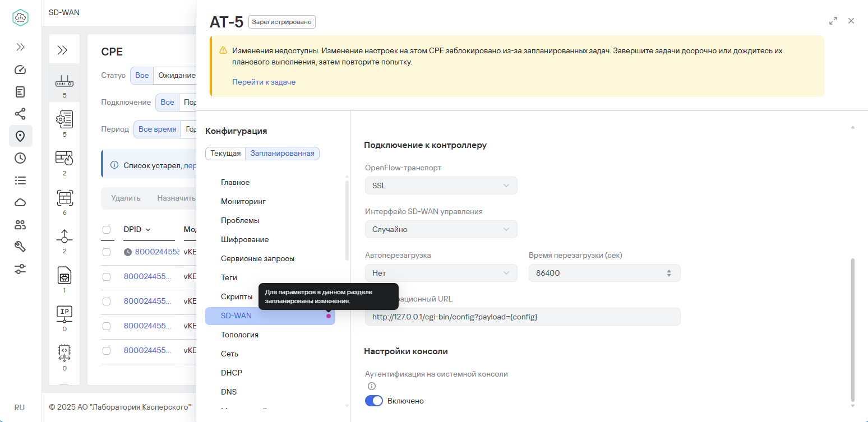Open the 'Автоперезагрузка' dropdown
Viewport: 868px width, 422px height.
point(441,273)
